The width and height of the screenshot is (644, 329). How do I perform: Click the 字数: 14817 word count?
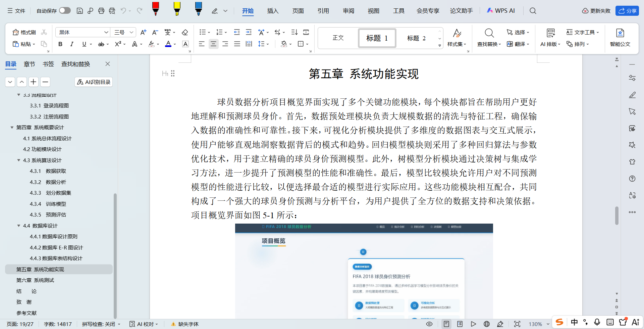[58, 324]
